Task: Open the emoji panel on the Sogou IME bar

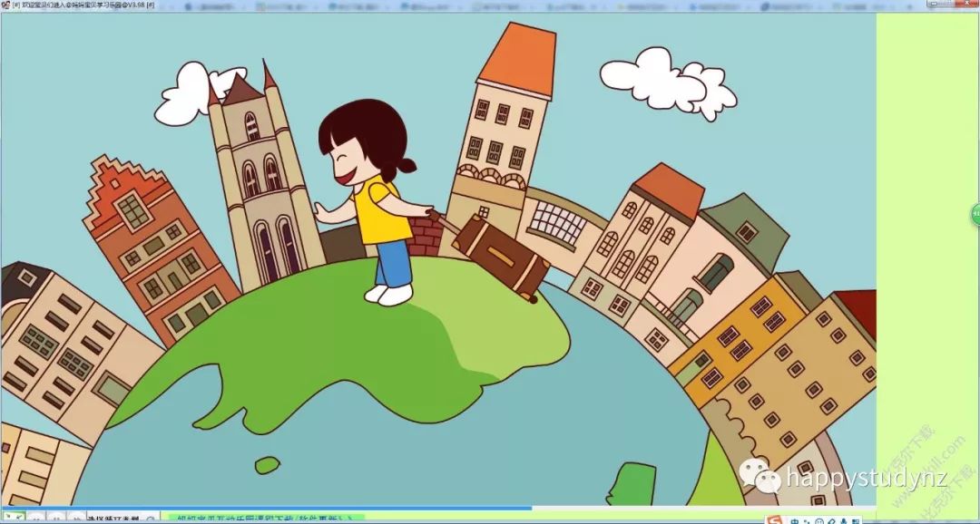Action: (x=819, y=521)
